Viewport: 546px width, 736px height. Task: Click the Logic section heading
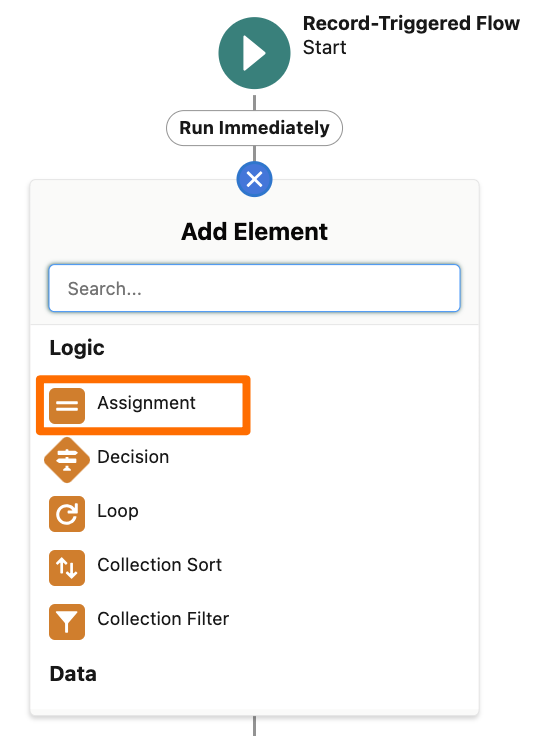click(x=77, y=348)
